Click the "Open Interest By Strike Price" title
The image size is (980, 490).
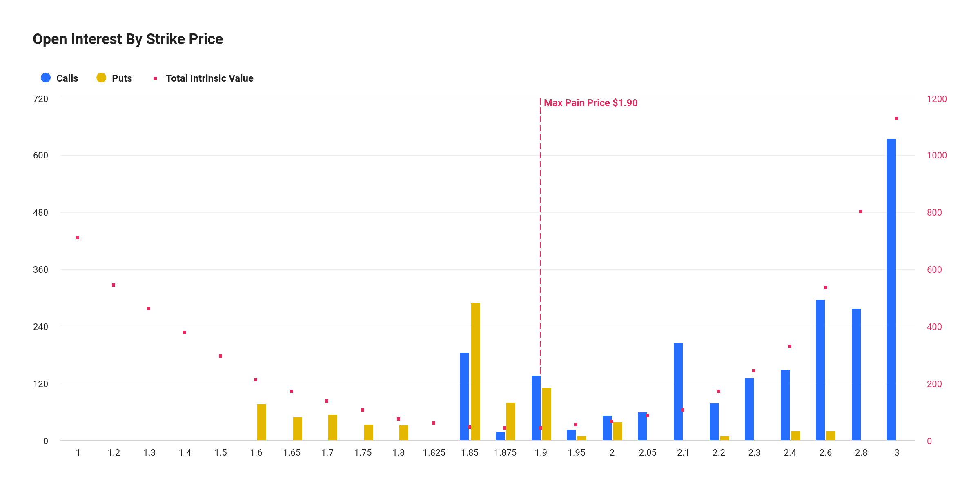(x=128, y=39)
